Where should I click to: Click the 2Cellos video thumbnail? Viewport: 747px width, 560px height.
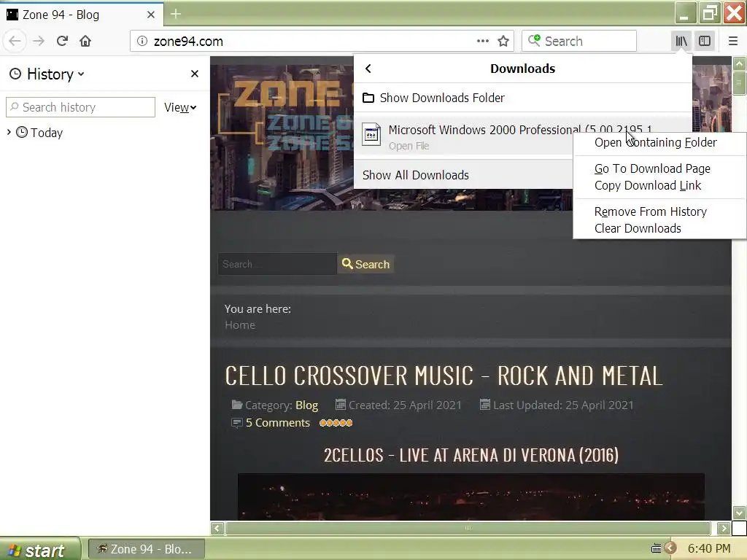471,497
